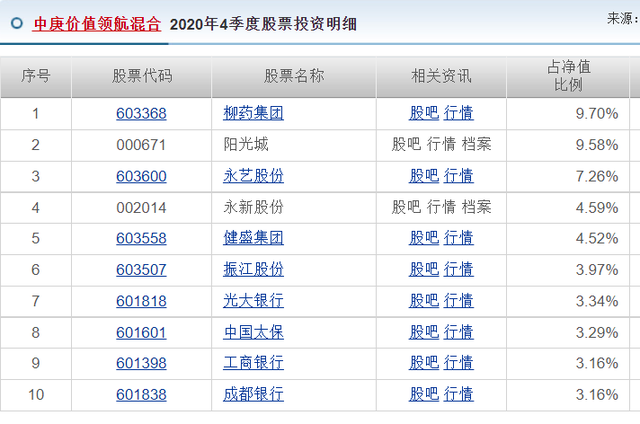Open stock code 601838
Screen dimensions: 640x424
click(141, 395)
